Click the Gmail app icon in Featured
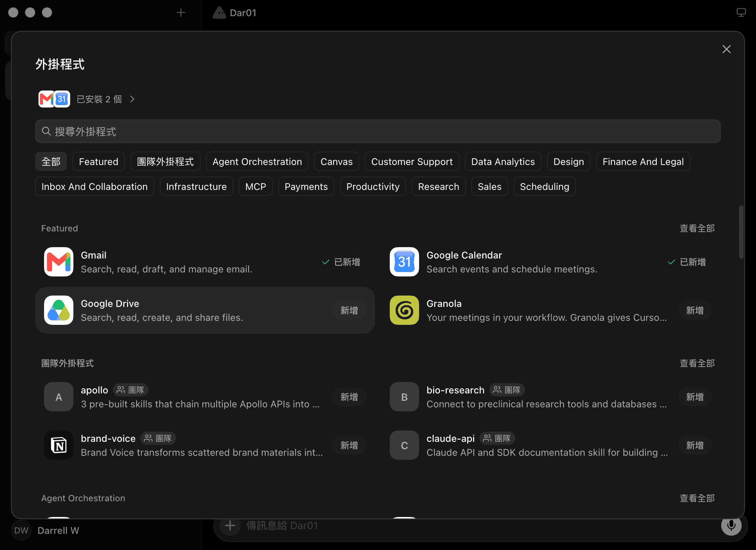Screen dimensions: 756x550 point(59,262)
